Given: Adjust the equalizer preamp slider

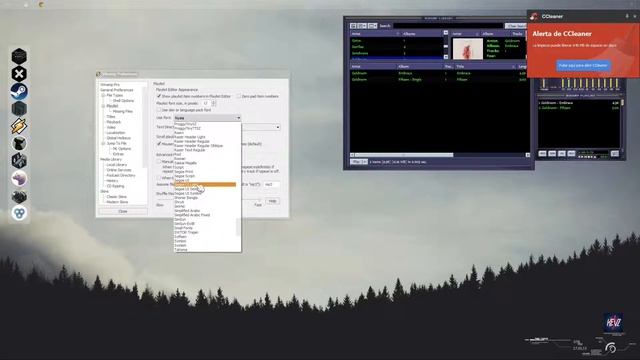Looking at the screenshot, I should coord(544,83).
